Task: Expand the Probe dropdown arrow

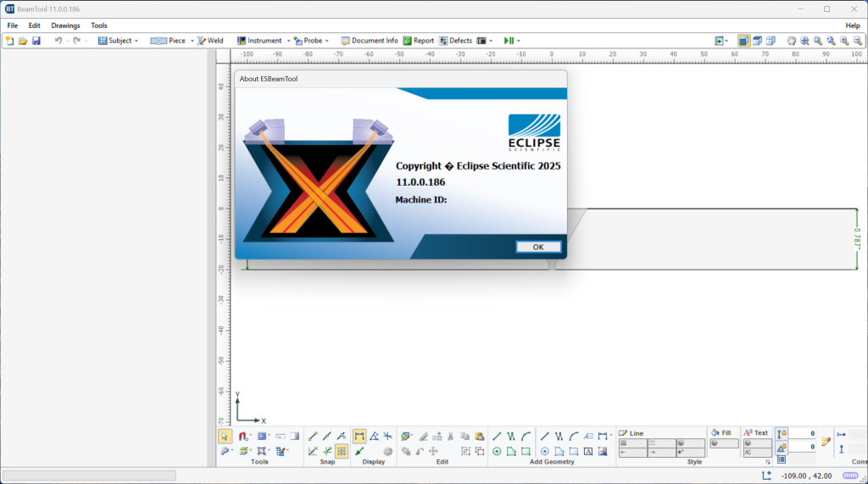Action: coord(327,41)
